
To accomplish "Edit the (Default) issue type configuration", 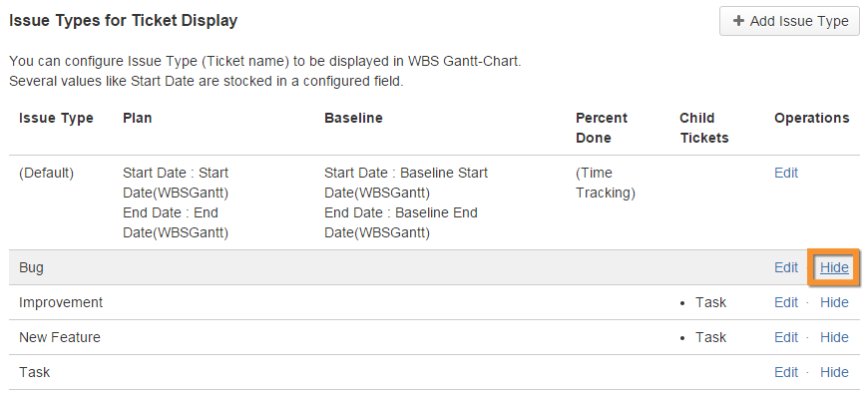I will click(x=786, y=174).
